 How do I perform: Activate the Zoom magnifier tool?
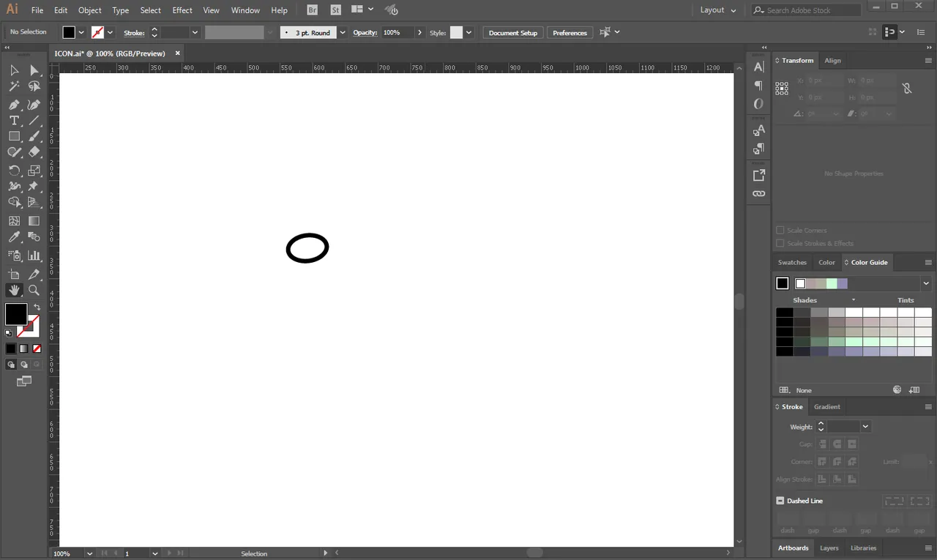coord(34,290)
